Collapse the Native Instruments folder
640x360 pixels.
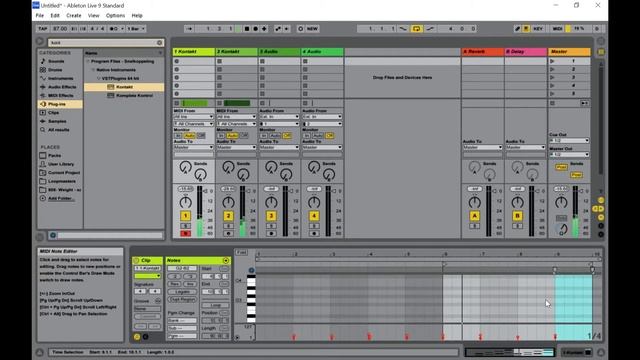pos(93,70)
